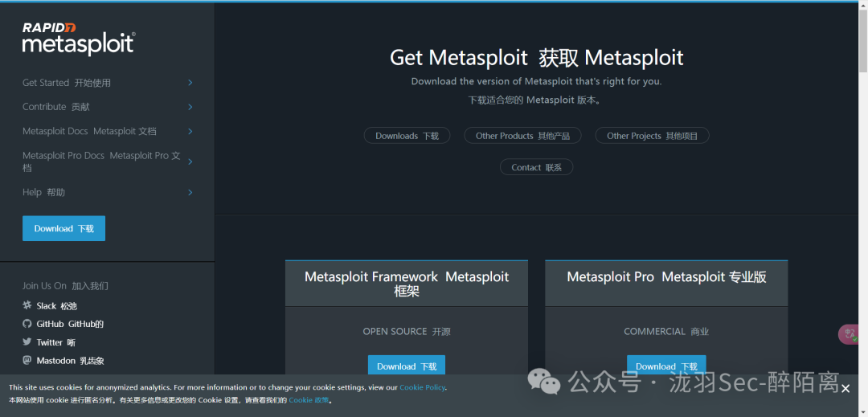Screen dimensions: 868x417
Task: Click the Get Metasploit heading
Action: tap(536, 58)
